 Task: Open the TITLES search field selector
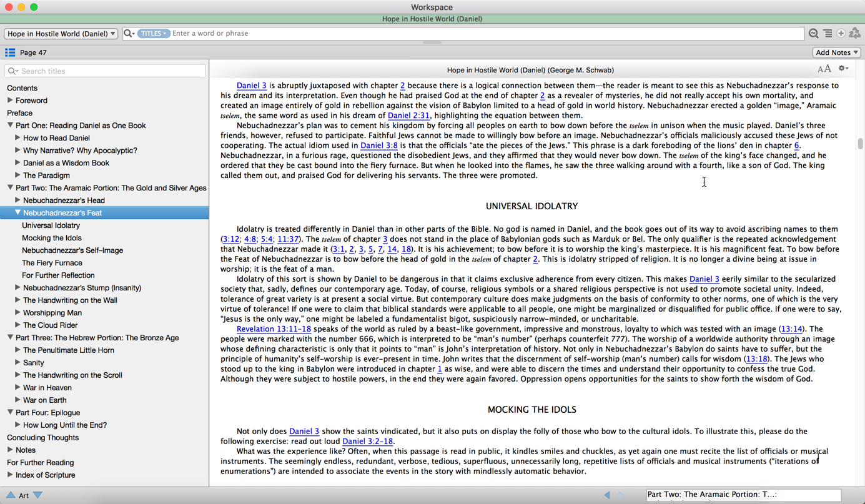pyautogui.click(x=154, y=34)
